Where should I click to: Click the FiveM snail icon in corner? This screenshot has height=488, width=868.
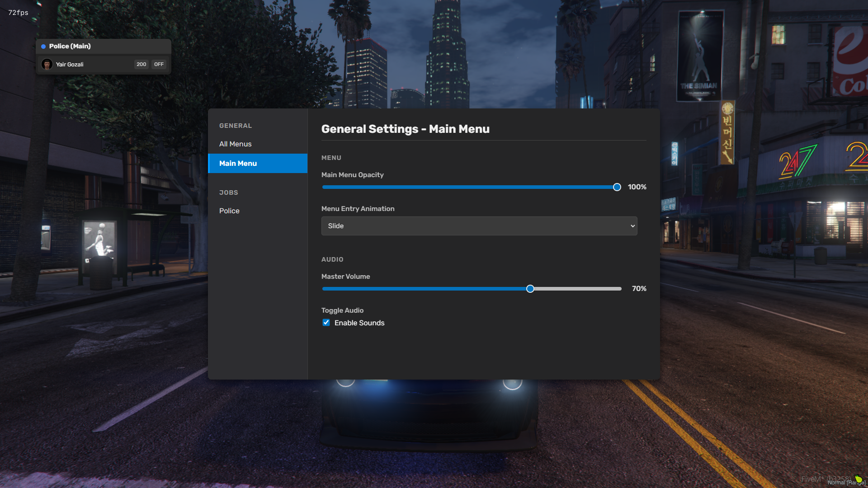coord(859,479)
